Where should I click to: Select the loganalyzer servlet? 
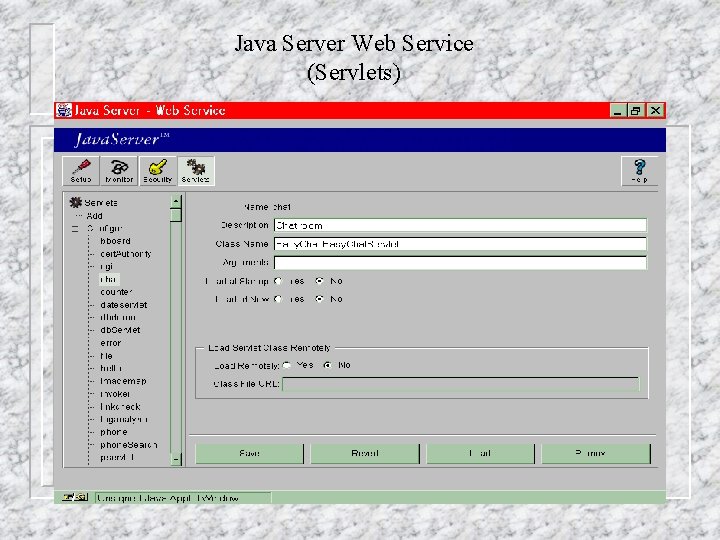pos(124,420)
